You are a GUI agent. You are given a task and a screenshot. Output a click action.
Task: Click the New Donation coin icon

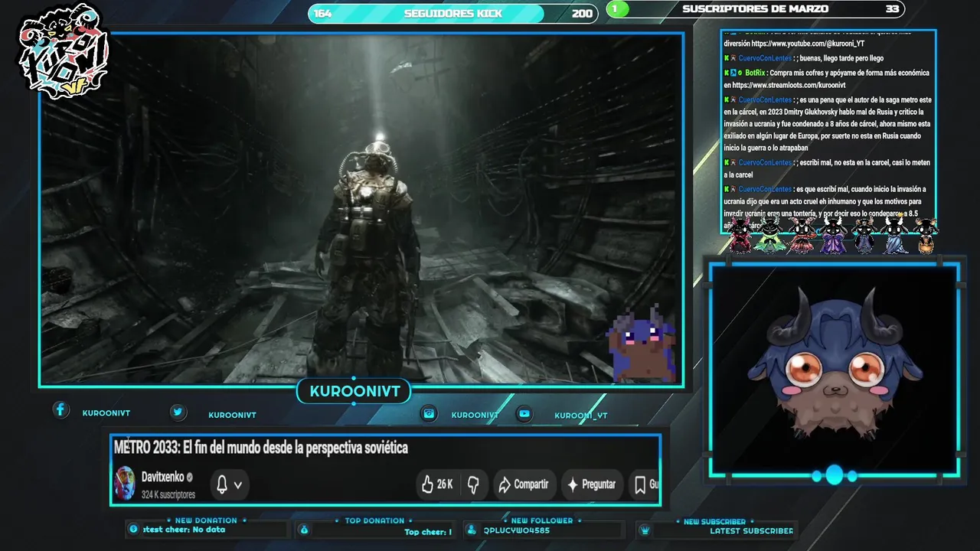point(133,529)
